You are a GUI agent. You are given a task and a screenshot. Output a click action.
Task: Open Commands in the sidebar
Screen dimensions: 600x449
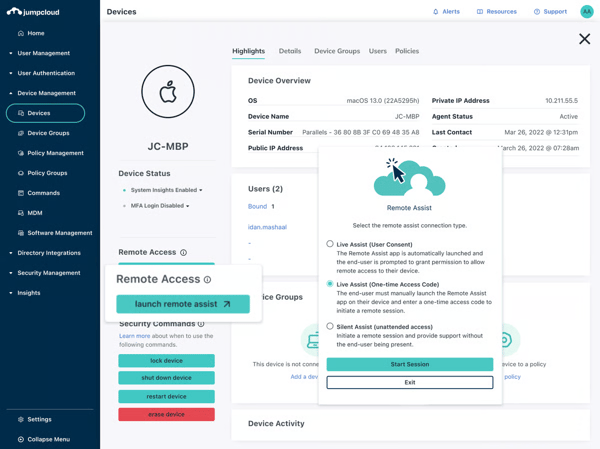pyautogui.click(x=39, y=193)
